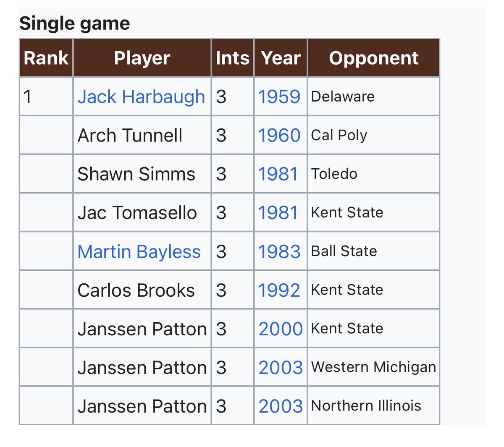Open the 1992 year link
This screenshot has height=447, width=504.
[279, 290]
